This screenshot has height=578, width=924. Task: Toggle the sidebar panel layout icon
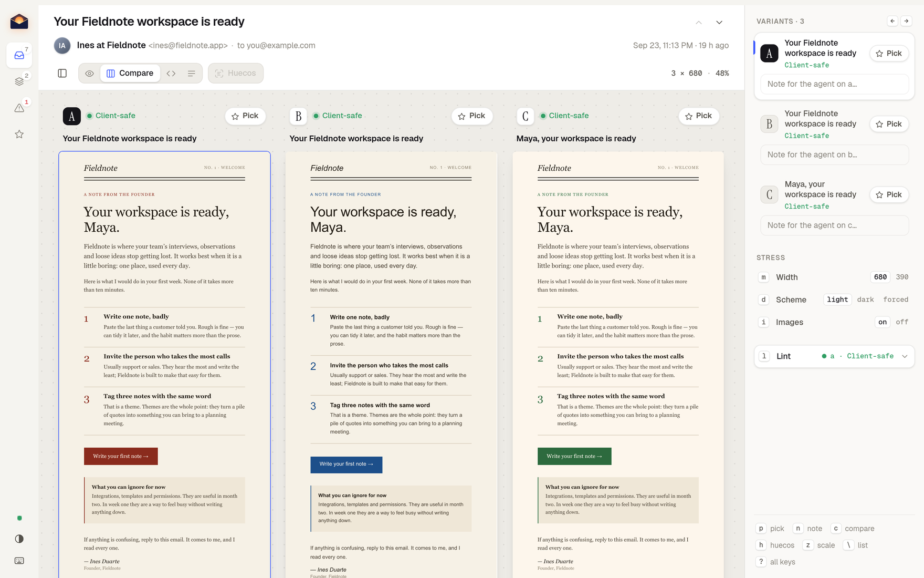(62, 73)
